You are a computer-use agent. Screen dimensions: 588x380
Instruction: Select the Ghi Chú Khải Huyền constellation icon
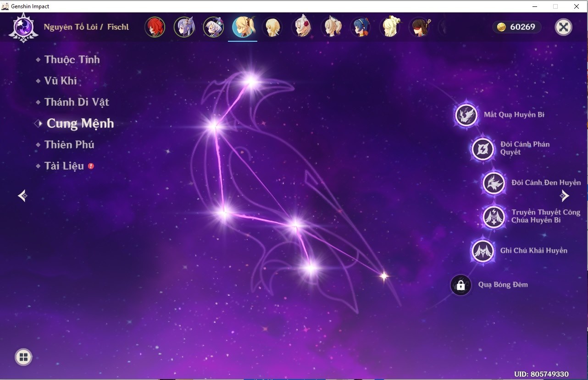pyautogui.click(x=483, y=251)
